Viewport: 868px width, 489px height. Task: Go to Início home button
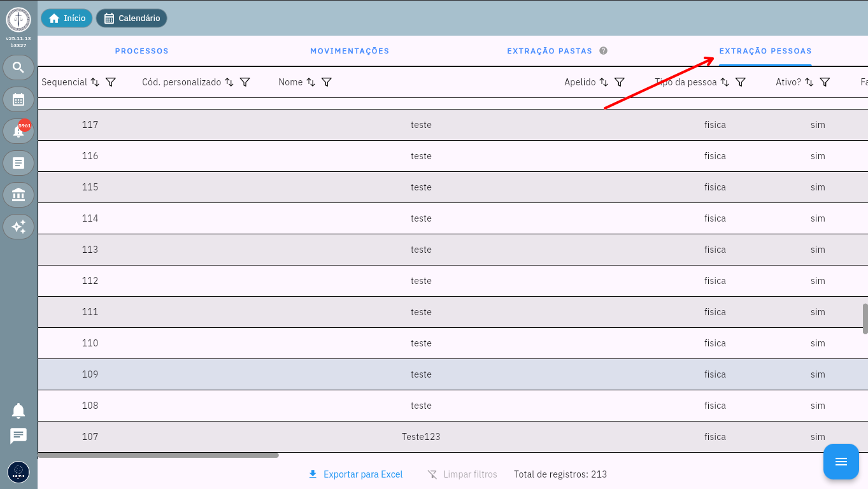[x=67, y=18]
